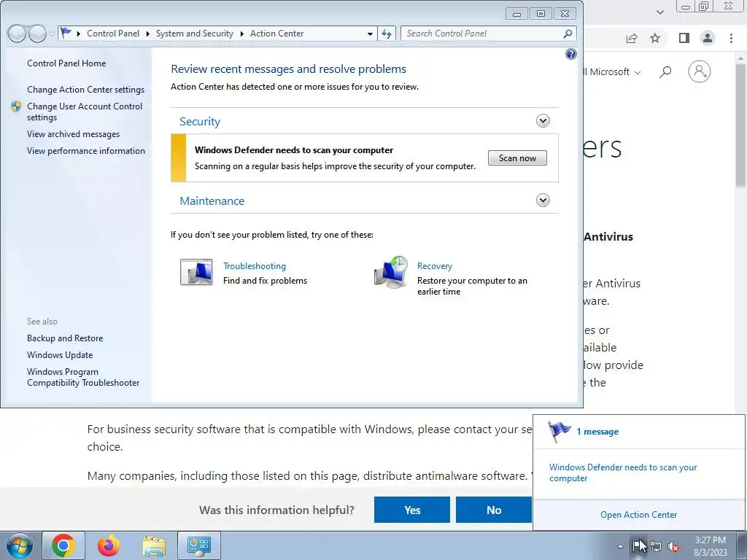The height and width of the screenshot is (560, 747).
Task: Open Chrome's three-dot menu
Action: [731, 38]
